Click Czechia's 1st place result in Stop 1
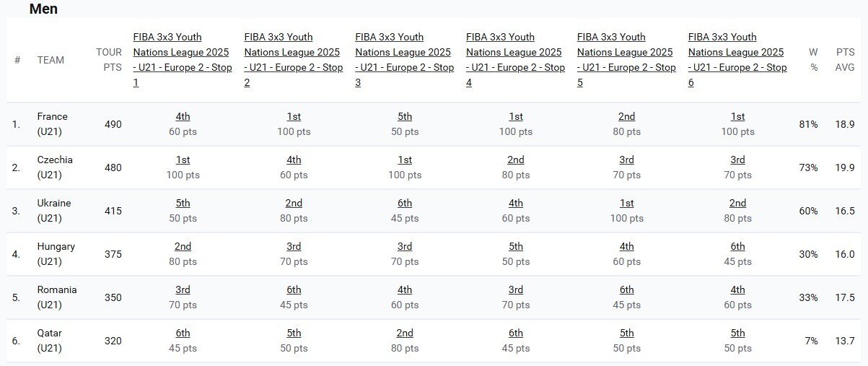Screen dimensions: 868x366 point(183,160)
